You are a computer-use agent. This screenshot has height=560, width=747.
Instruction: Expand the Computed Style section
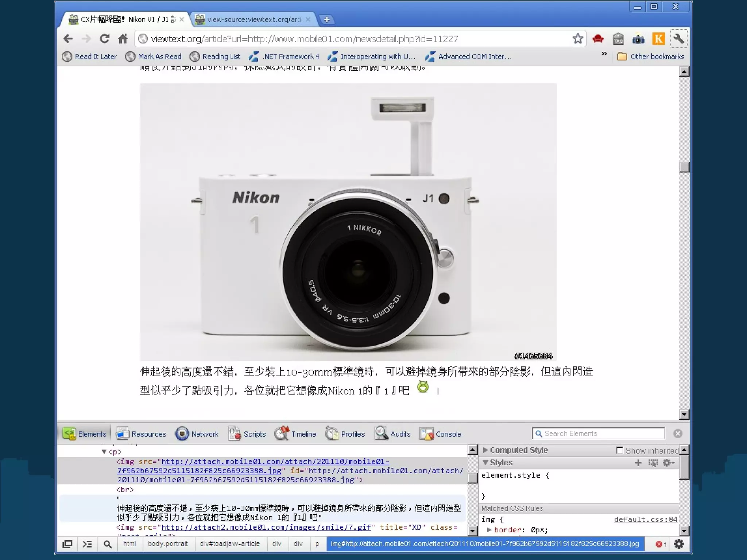(x=485, y=450)
